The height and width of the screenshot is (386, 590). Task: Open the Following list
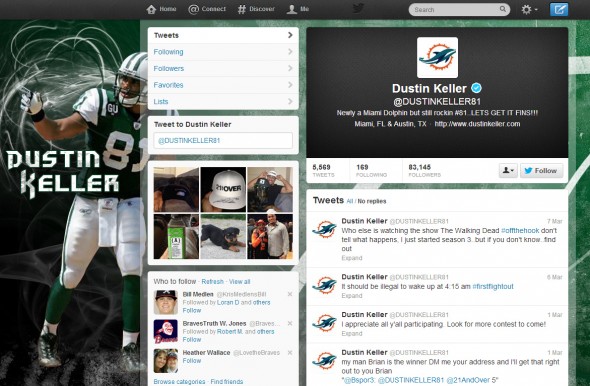pos(223,52)
